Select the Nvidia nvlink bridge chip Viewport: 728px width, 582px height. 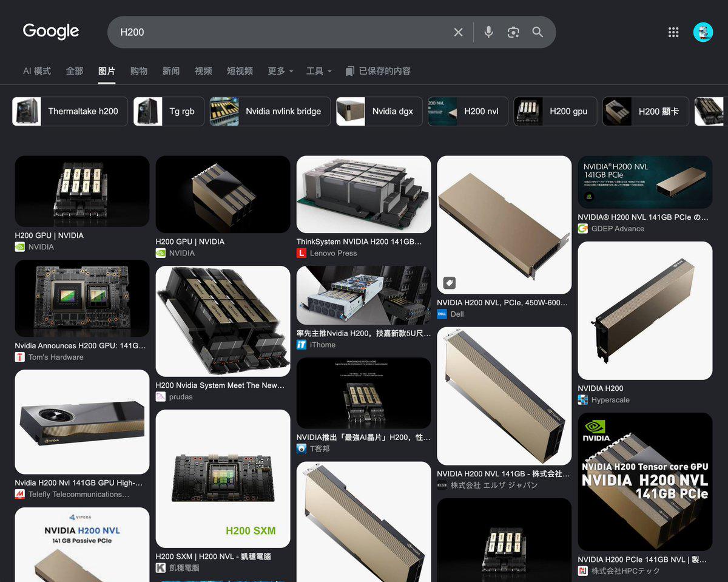pos(270,111)
